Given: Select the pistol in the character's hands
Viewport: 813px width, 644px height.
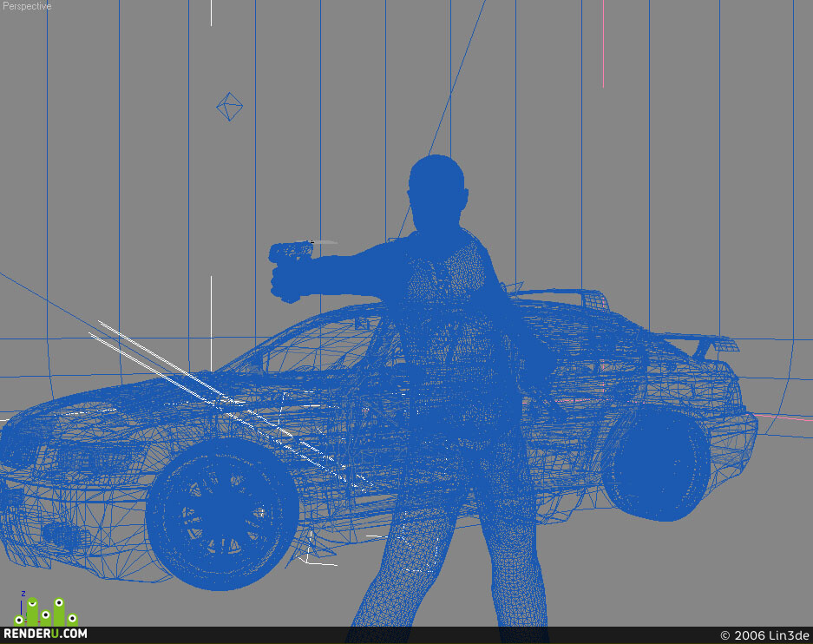Looking at the screenshot, I should 291,252.
